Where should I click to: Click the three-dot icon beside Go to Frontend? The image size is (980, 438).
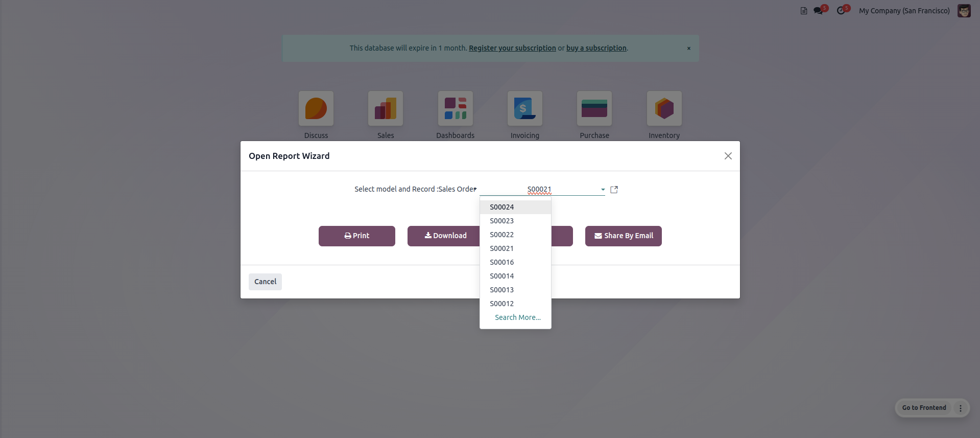pyautogui.click(x=961, y=408)
